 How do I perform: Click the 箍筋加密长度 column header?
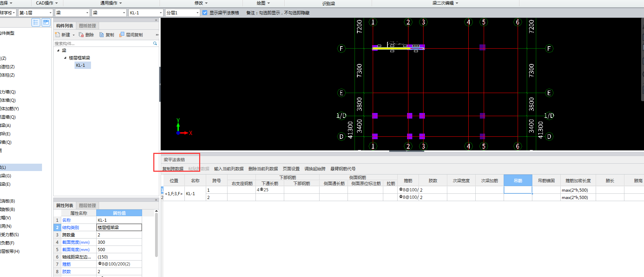[x=578, y=180]
